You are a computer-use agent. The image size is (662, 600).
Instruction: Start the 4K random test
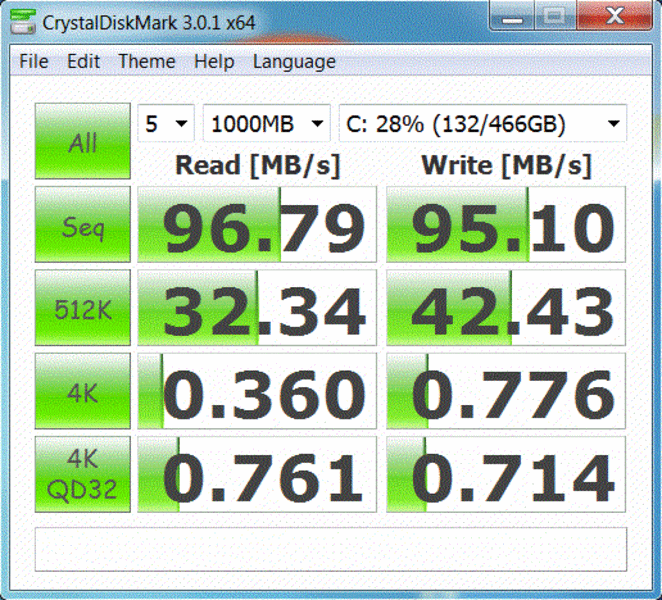(83, 391)
